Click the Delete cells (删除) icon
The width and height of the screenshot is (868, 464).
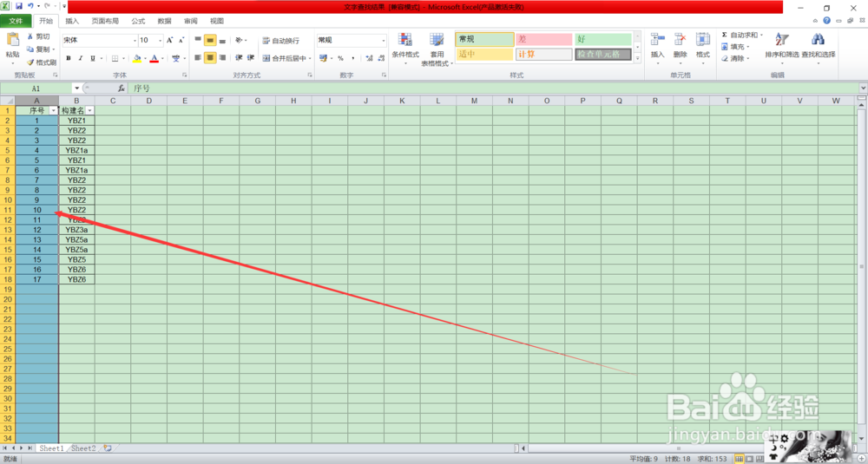point(680,41)
